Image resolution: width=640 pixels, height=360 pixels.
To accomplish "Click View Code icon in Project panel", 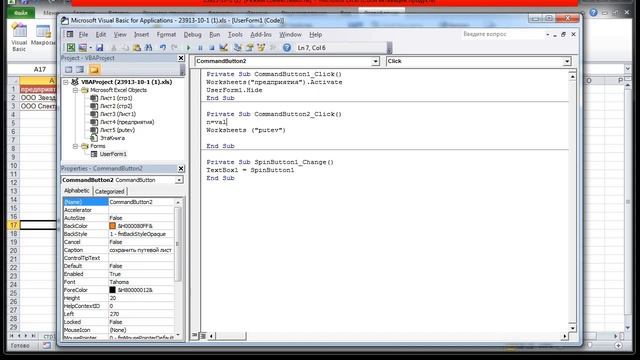I will coord(69,69).
